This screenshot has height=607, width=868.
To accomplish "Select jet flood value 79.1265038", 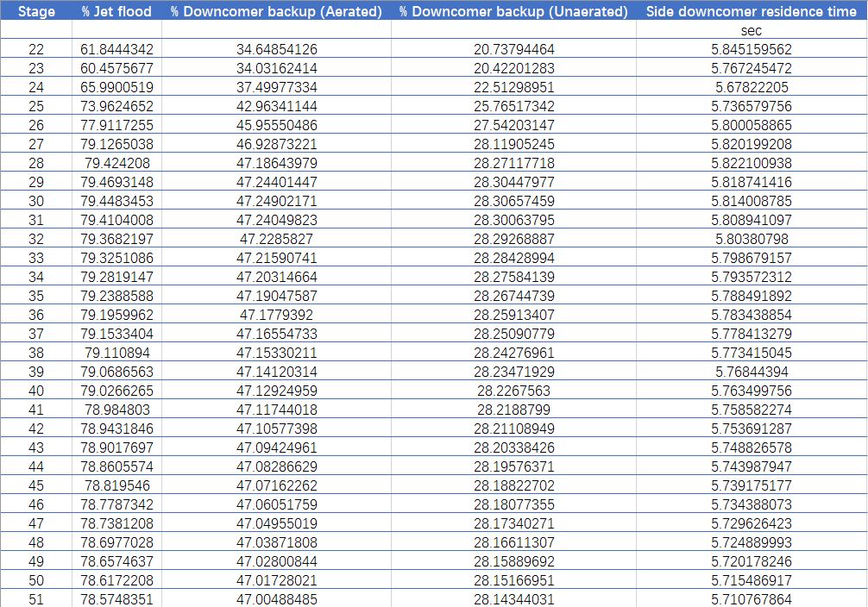I will (116, 144).
